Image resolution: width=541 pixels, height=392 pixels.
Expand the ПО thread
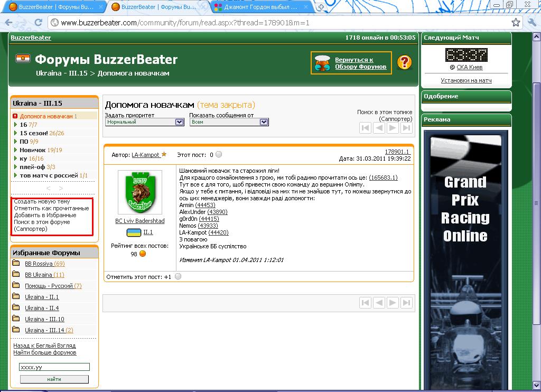click(x=15, y=141)
